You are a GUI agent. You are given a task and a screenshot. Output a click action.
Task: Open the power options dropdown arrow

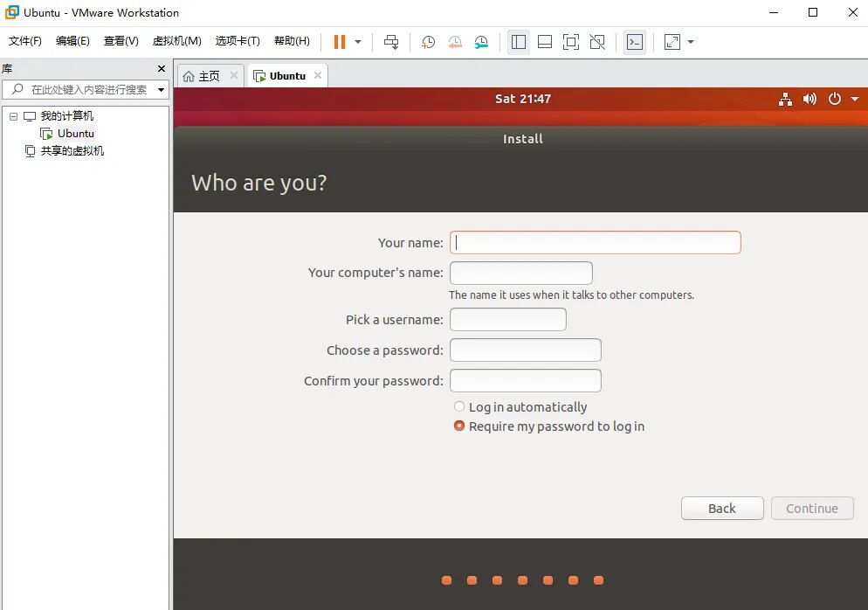[358, 42]
